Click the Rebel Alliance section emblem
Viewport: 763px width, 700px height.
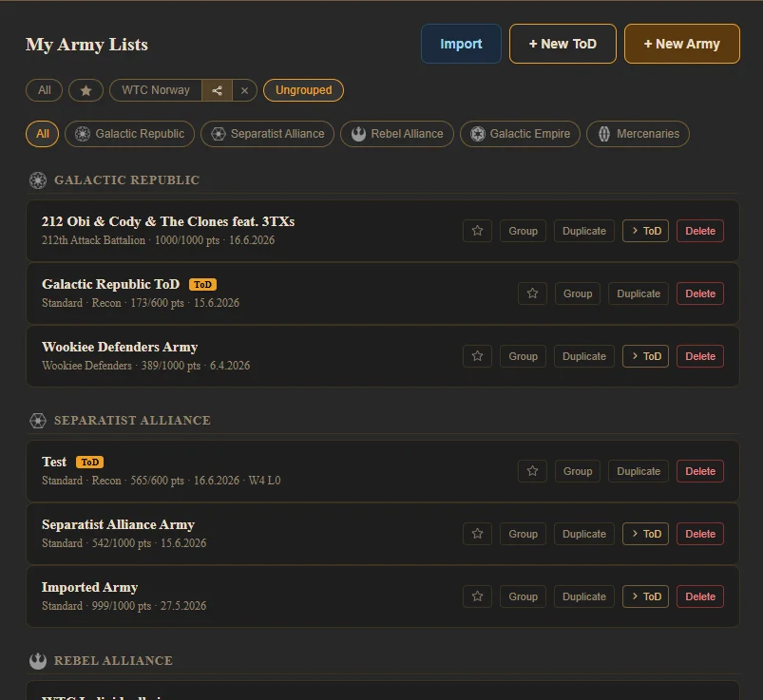pyautogui.click(x=38, y=661)
